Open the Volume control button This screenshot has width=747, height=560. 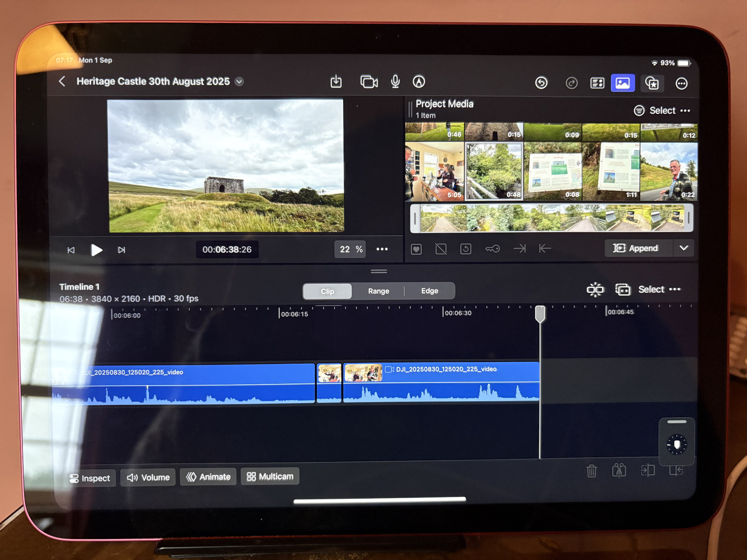pyautogui.click(x=148, y=477)
